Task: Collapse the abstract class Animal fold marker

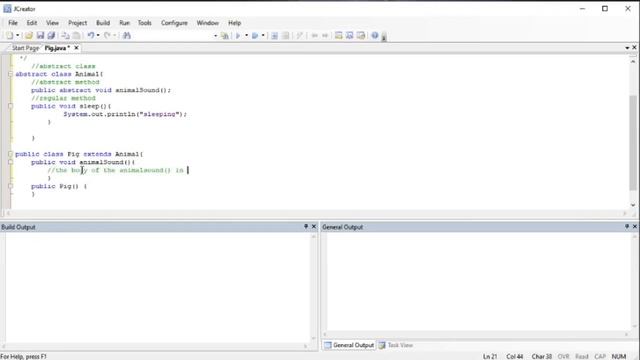Action: (10, 74)
